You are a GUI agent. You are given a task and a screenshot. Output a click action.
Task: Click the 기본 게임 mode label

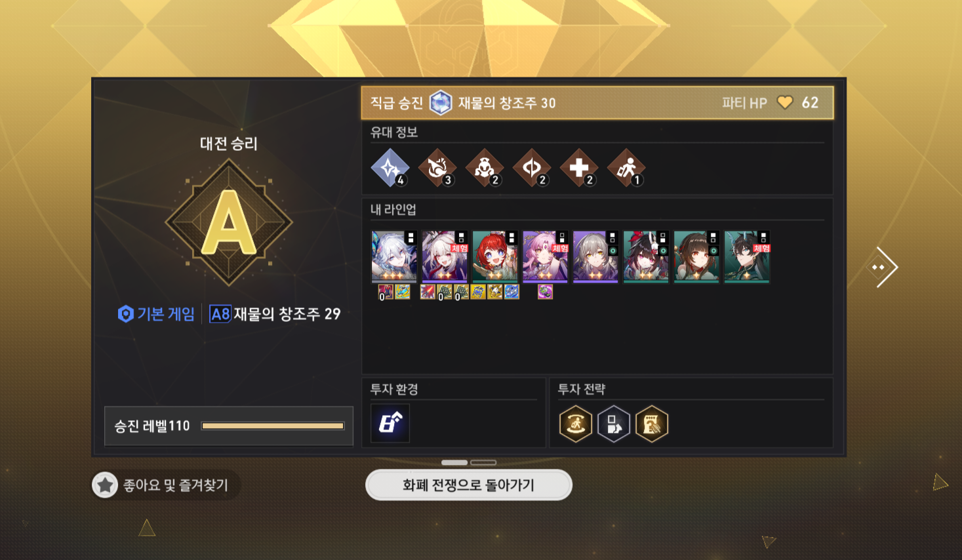click(156, 314)
